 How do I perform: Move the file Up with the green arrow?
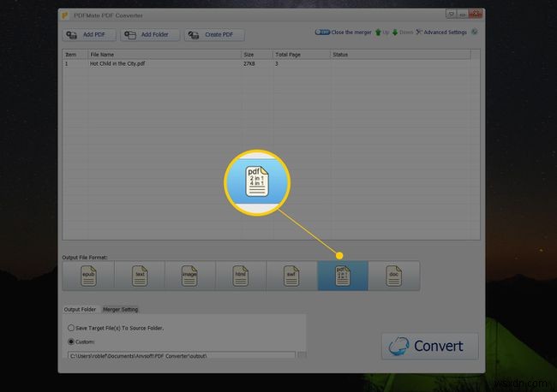pyautogui.click(x=382, y=33)
